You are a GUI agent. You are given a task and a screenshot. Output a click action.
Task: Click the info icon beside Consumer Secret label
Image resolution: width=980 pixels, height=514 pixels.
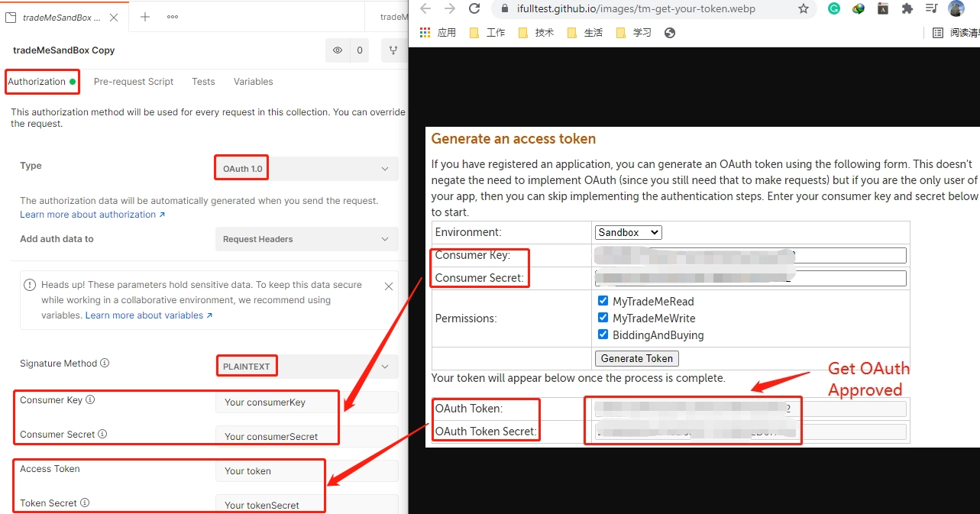click(x=102, y=434)
